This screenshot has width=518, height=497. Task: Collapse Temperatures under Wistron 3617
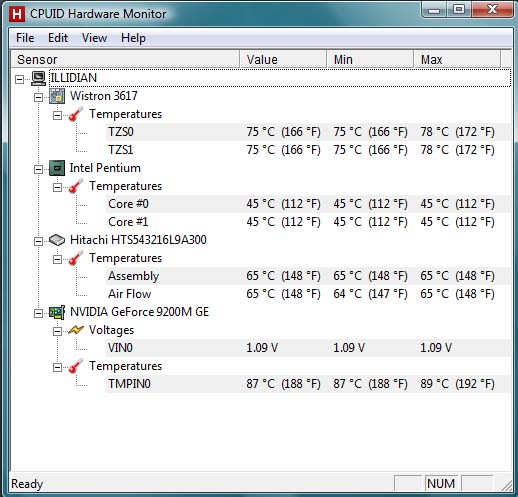pos(57,115)
